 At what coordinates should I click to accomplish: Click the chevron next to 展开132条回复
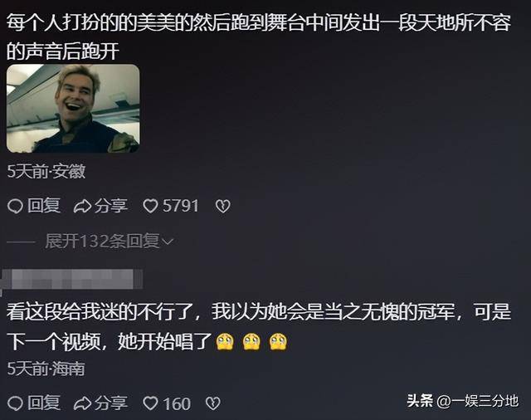[x=168, y=242]
